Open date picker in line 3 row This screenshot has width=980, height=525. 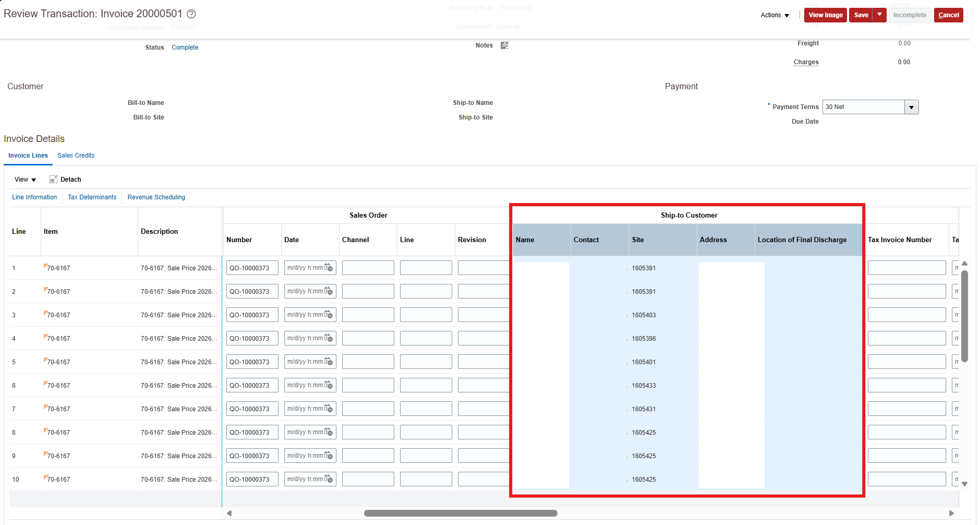point(329,315)
